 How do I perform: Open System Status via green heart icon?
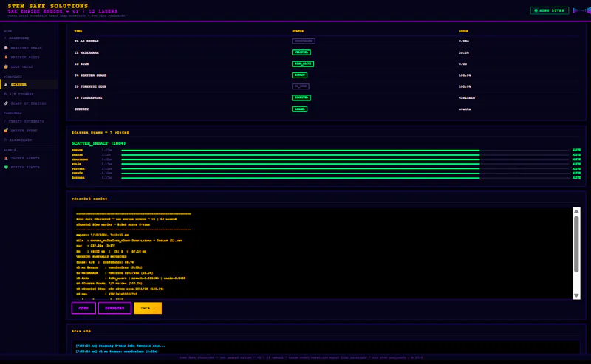click(6, 168)
